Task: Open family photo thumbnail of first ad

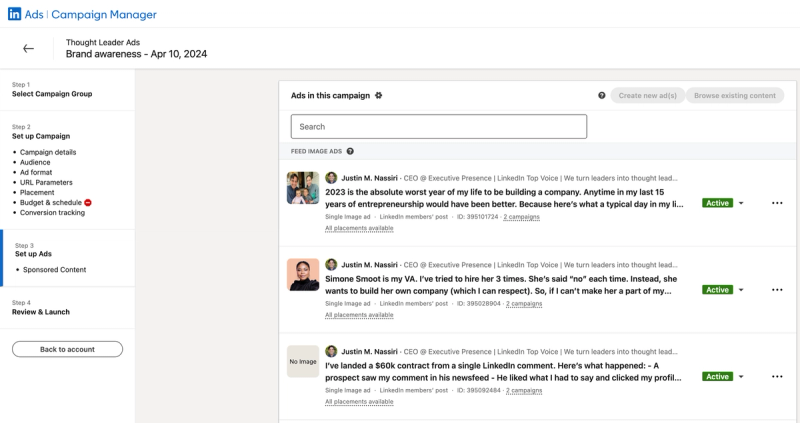Action: pos(303,188)
